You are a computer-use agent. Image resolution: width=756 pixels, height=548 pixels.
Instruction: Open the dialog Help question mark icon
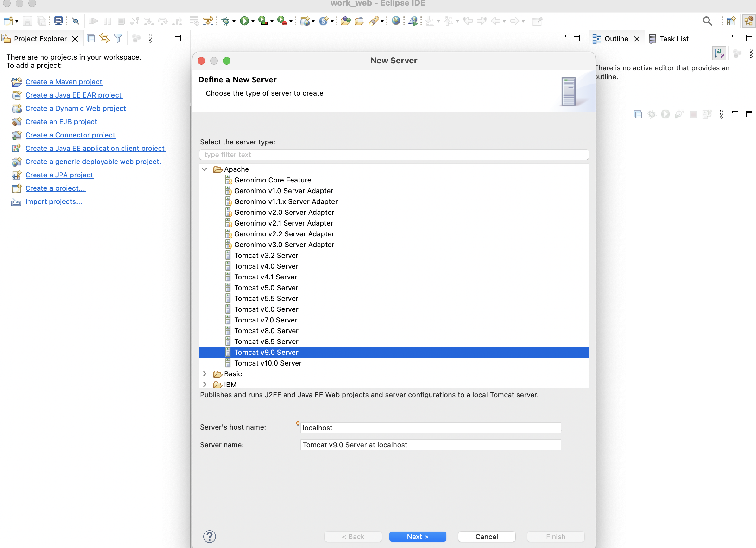tap(209, 536)
